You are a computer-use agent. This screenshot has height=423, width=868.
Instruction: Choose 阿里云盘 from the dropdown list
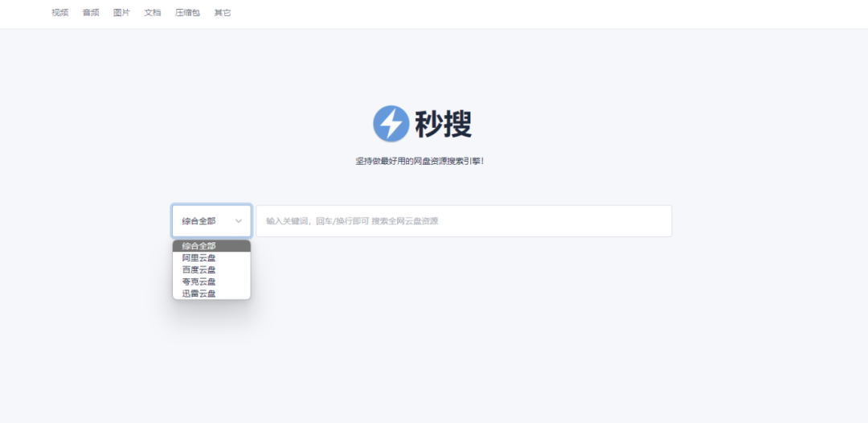[x=211, y=258]
